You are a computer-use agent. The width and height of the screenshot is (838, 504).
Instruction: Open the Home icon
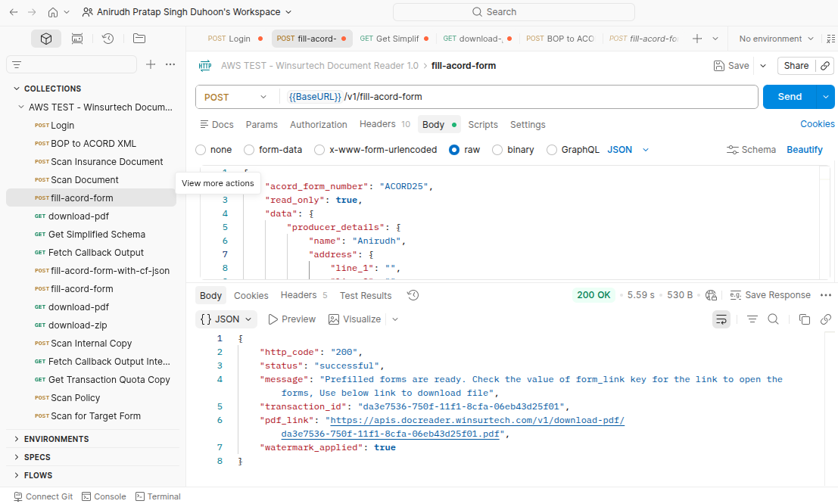point(53,12)
